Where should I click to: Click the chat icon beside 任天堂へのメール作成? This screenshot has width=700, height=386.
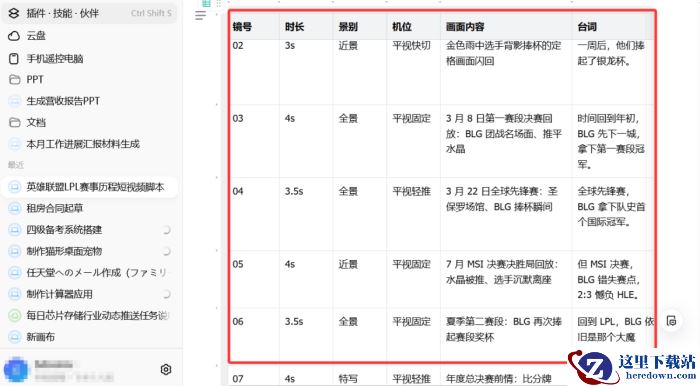pos(15,273)
